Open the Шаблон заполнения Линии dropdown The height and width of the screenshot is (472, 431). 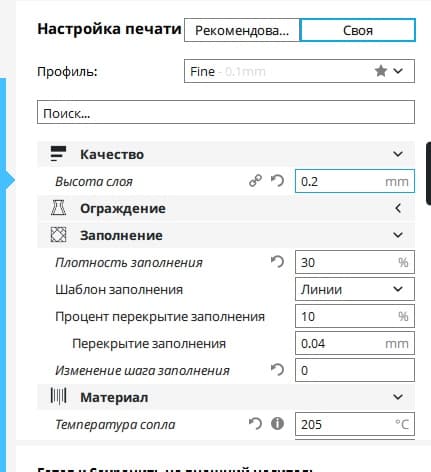click(x=355, y=289)
